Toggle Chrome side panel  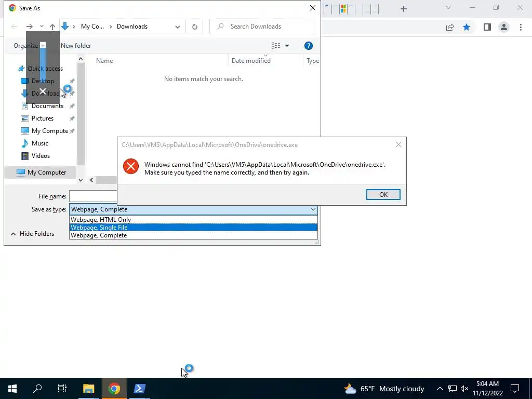pos(487,27)
